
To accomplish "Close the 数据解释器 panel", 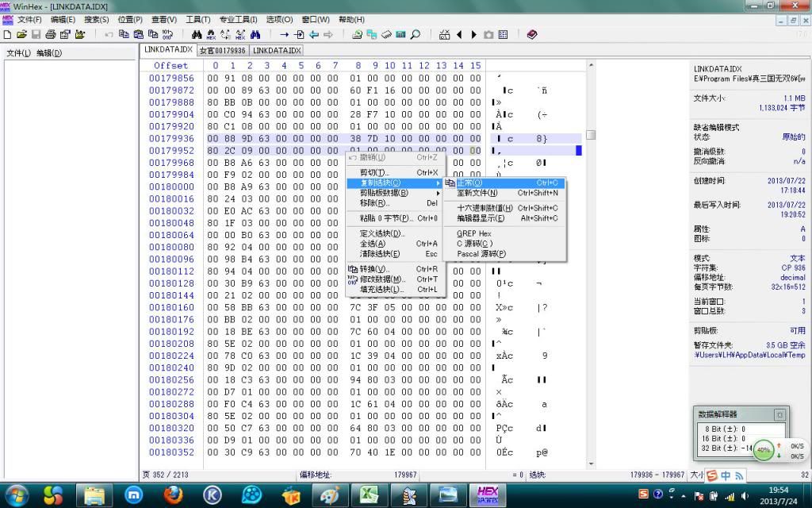I will pos(779,414).
